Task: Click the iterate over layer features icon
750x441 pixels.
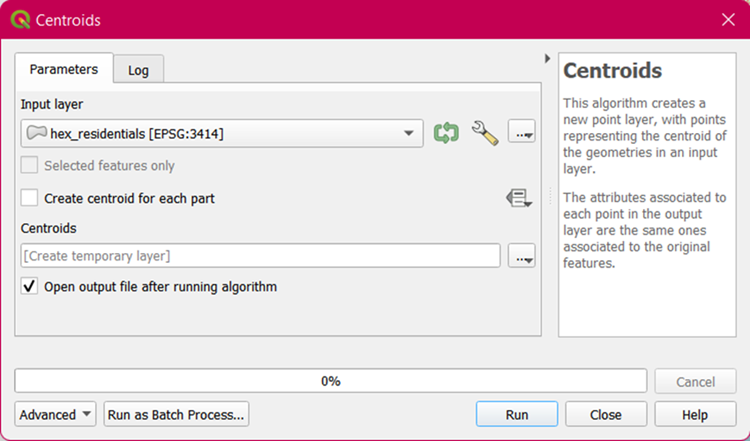Action: 445,133
